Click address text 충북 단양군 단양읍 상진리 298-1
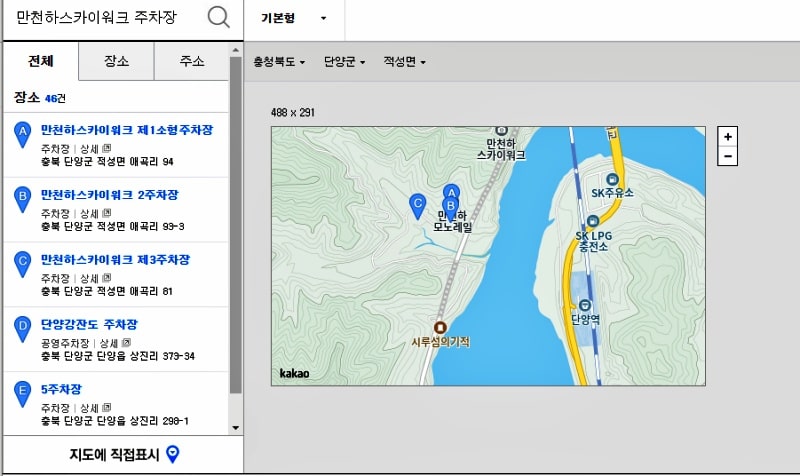The height and width of the screenshot is (476, 800). [x=115, y=421]
